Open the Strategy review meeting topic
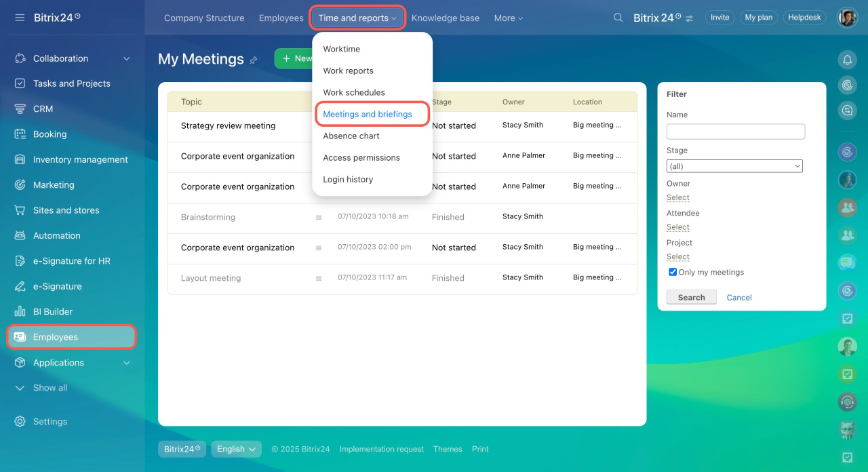 click(229, 125)
